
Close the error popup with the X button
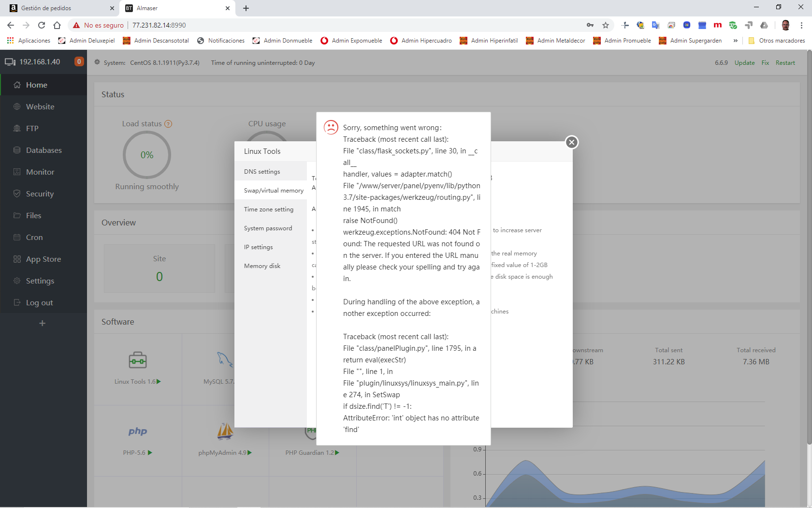click(x=572, y=142)
